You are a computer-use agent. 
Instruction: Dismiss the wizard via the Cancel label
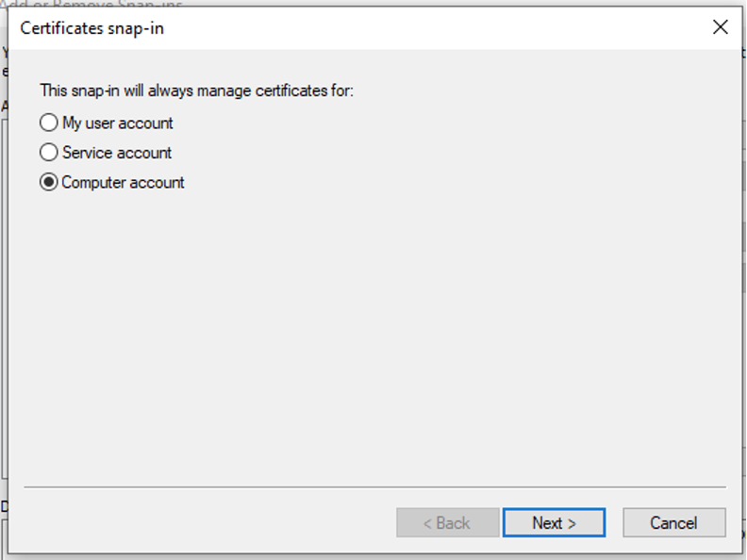[674, 523]
